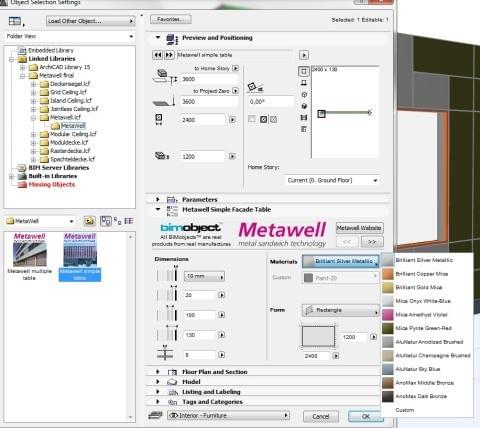Select the preview picture icon

pyautogui.click(x=304, y=118)
